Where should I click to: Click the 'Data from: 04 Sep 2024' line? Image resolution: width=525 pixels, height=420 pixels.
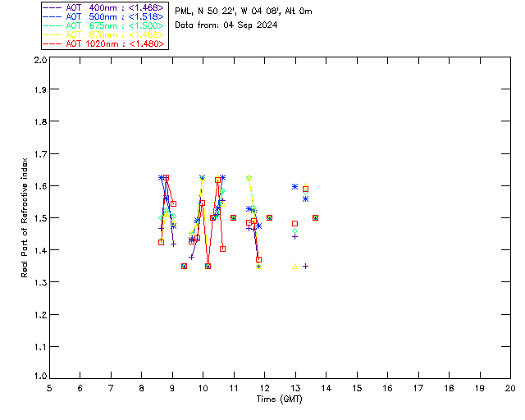click(226, 25)
